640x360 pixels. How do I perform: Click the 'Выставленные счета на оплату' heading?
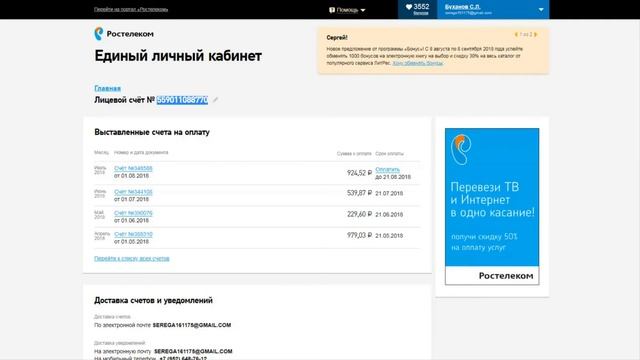[152, 132]
